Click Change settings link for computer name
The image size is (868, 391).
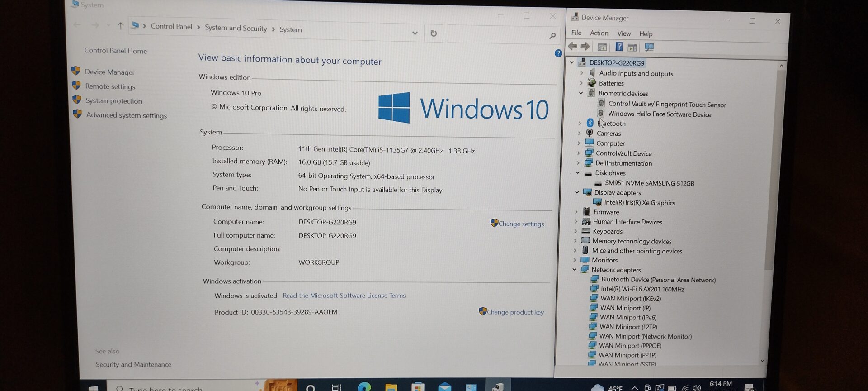(521, 224)
